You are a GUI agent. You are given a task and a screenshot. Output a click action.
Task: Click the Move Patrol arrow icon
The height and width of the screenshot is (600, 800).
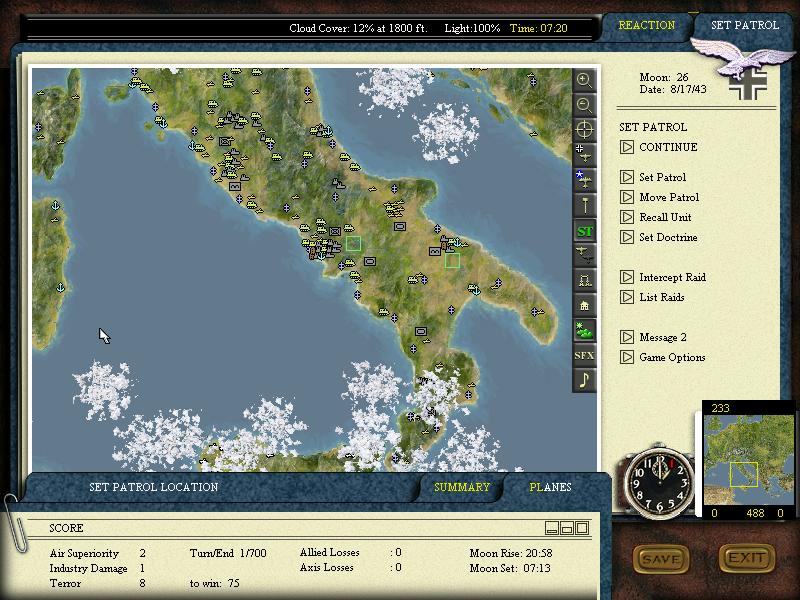pyautogui.click(x=627, y=197)
